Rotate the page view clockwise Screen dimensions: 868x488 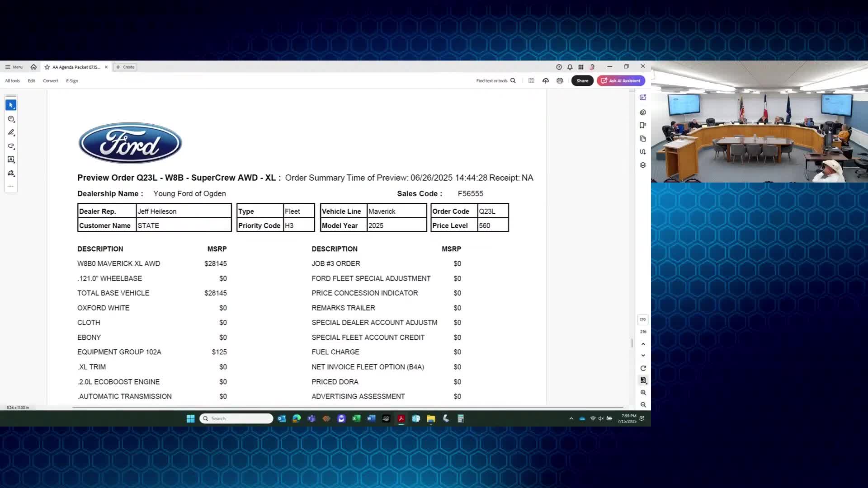pos(643,368)
